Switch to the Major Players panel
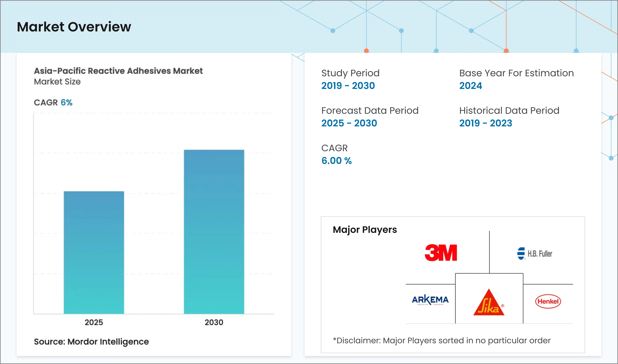This screenshot has width=618, height=364. tap(365, 230)
